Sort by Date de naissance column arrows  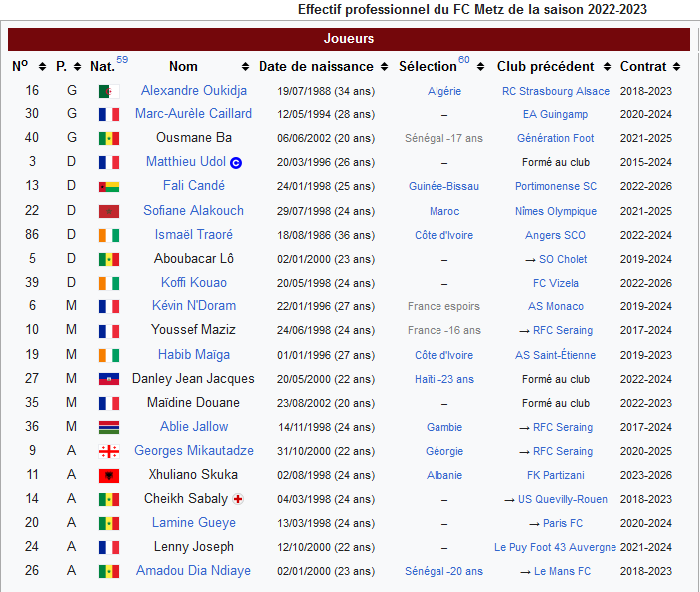[385, 67]
